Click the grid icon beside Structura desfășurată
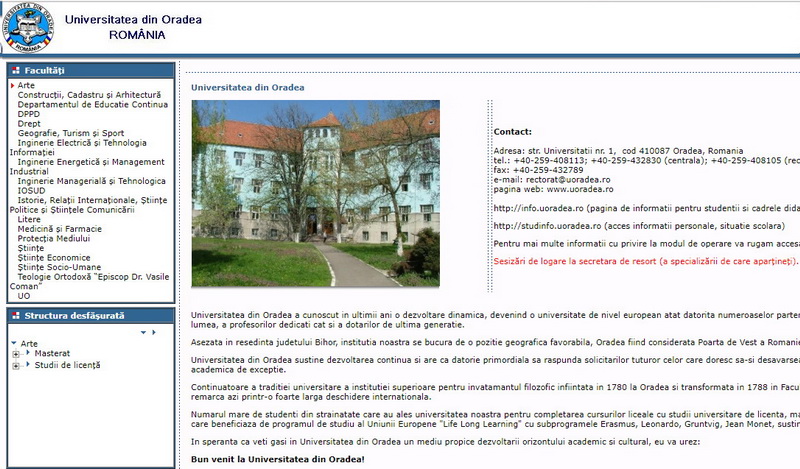This screenshot has height=469, width=800. click(16, 315)
